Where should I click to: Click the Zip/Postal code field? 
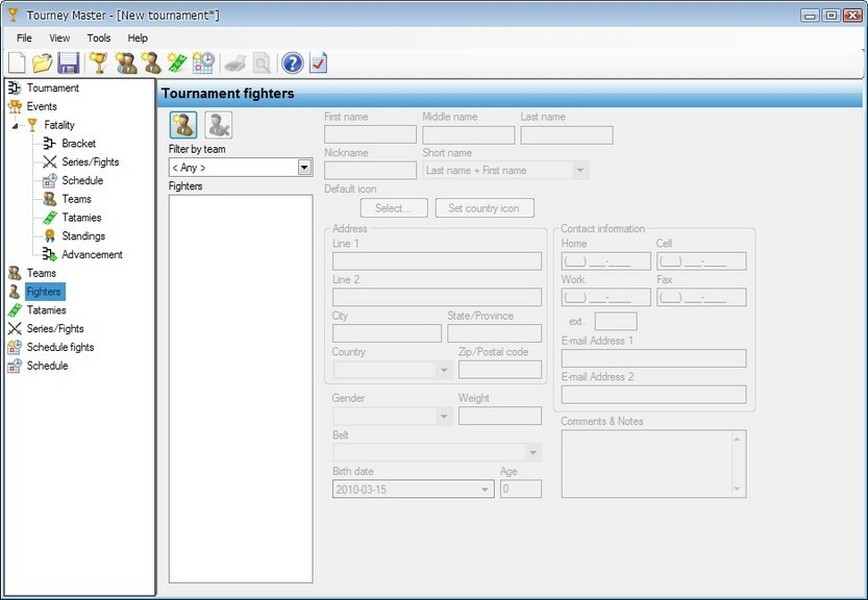tap(500, 370)
